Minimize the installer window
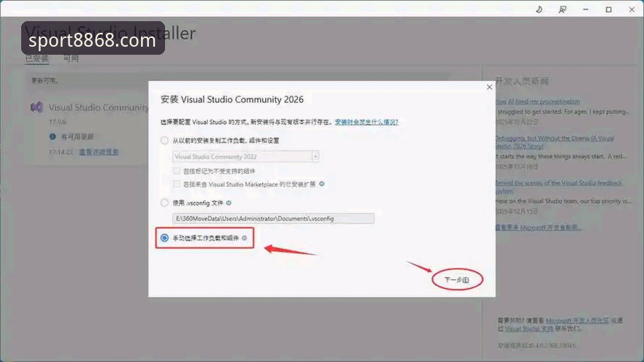 (x=586, y=9)
